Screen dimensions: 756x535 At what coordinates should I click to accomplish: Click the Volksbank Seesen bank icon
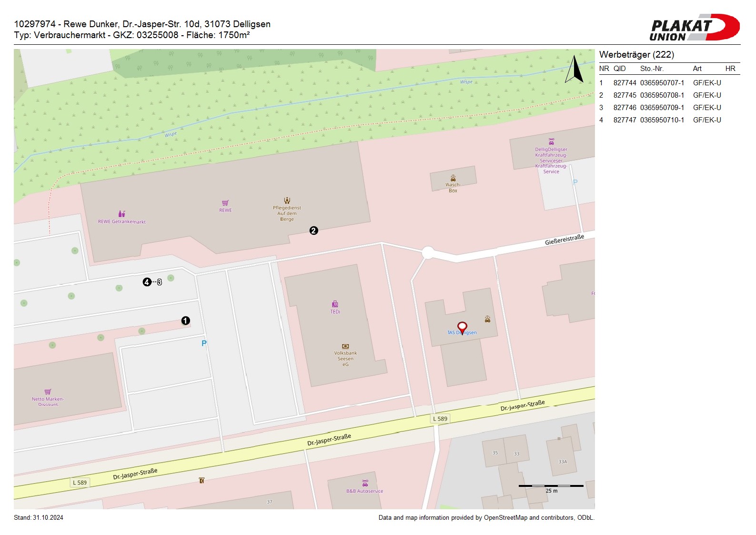tap(345, 346)
